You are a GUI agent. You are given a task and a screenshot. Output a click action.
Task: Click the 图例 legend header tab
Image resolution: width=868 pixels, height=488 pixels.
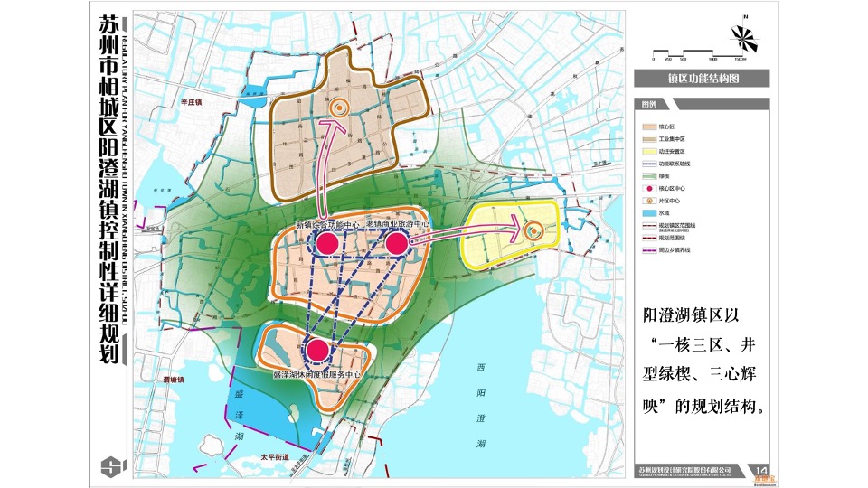[649, 104]
